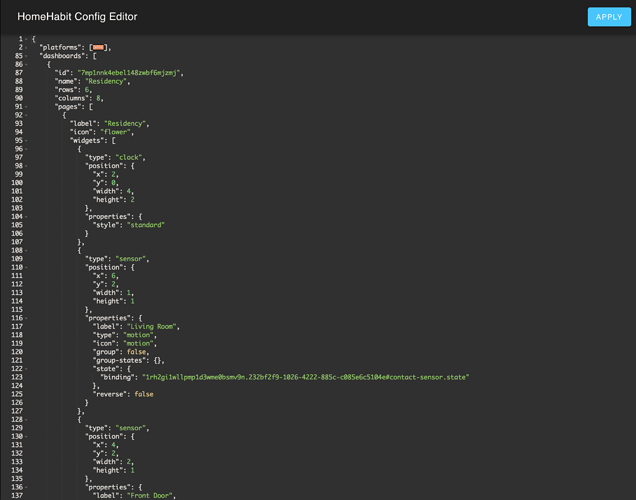Place cursor in the dashboard id value string
The width and height of the screenshot is (636, 500).
pos(129,73)
